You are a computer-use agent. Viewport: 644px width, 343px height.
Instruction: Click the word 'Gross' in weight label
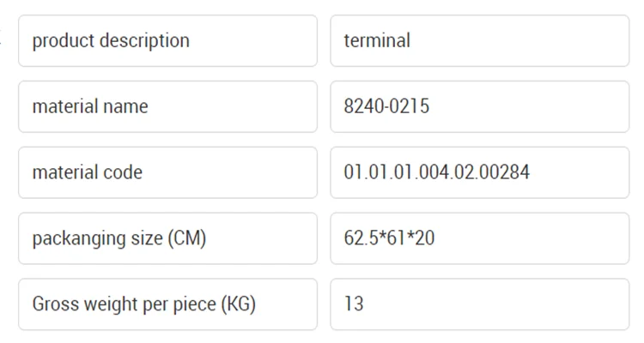click(x=55, y=304)
